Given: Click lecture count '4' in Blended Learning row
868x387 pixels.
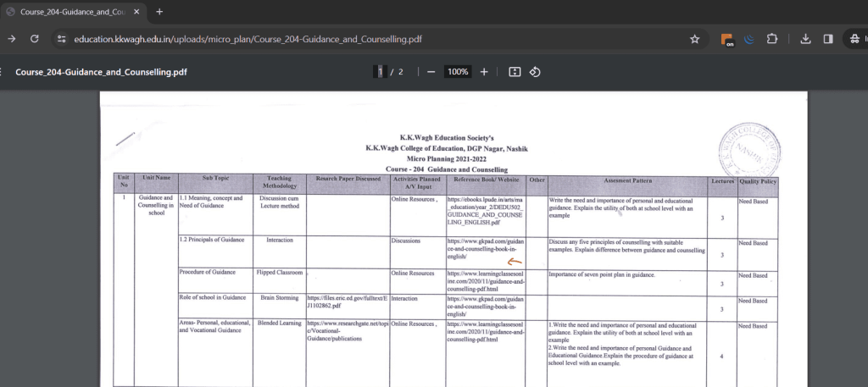Looking at the screenshot, I should pos(722,357).
